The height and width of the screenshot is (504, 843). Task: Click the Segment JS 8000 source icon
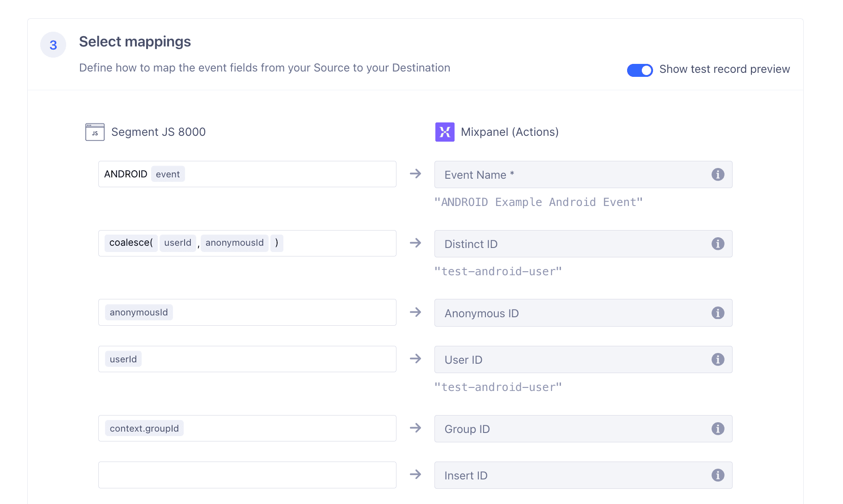[x=94, y=131]
